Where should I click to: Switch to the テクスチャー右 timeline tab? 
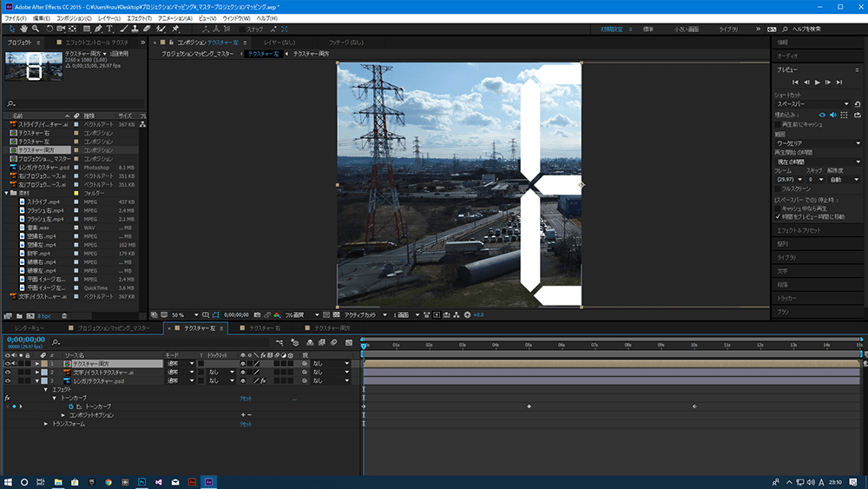263,328
